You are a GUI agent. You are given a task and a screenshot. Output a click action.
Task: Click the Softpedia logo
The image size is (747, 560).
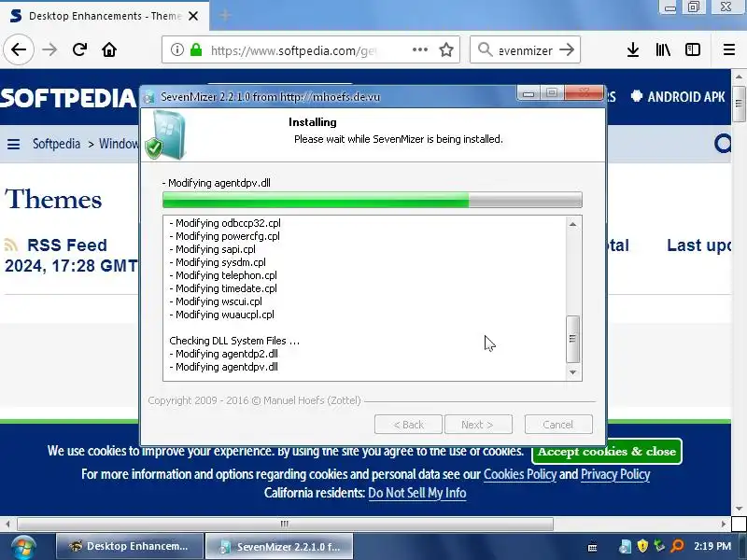(68, 98)
